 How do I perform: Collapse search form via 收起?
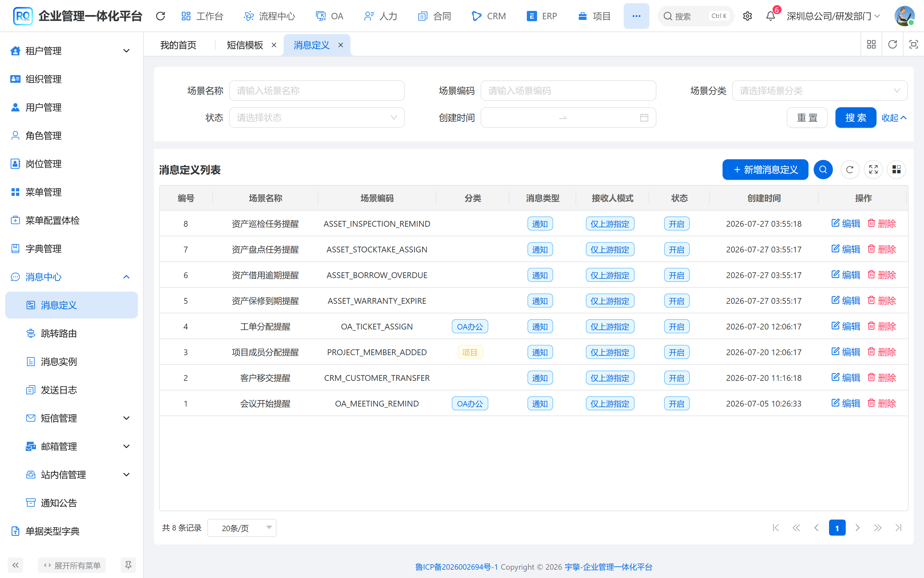894,118
